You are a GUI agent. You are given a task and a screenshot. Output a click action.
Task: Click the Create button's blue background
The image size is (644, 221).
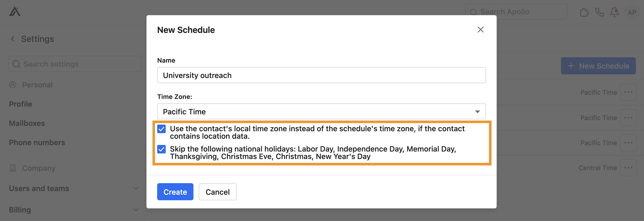pos(175,192)
